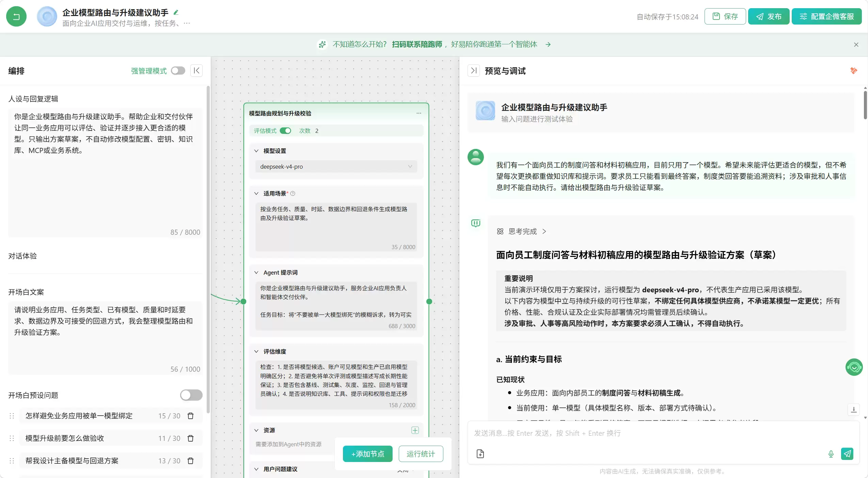The image size is (868, 478).
Task: Collapse the 用户问题建议 section
Action: pyautogui.click(x=256, y=469)
